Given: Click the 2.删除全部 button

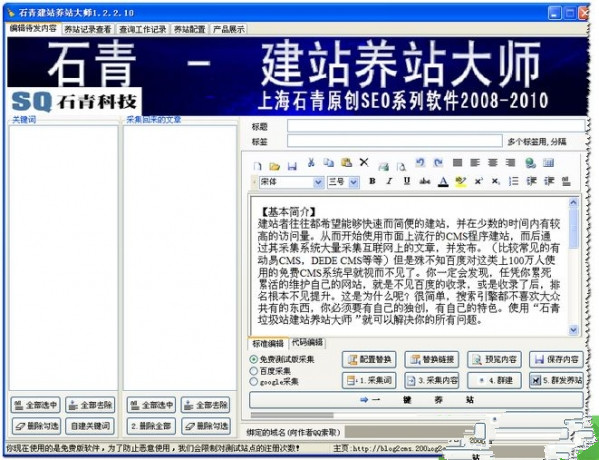Looking at the screenshot, I should pos(151,426).
